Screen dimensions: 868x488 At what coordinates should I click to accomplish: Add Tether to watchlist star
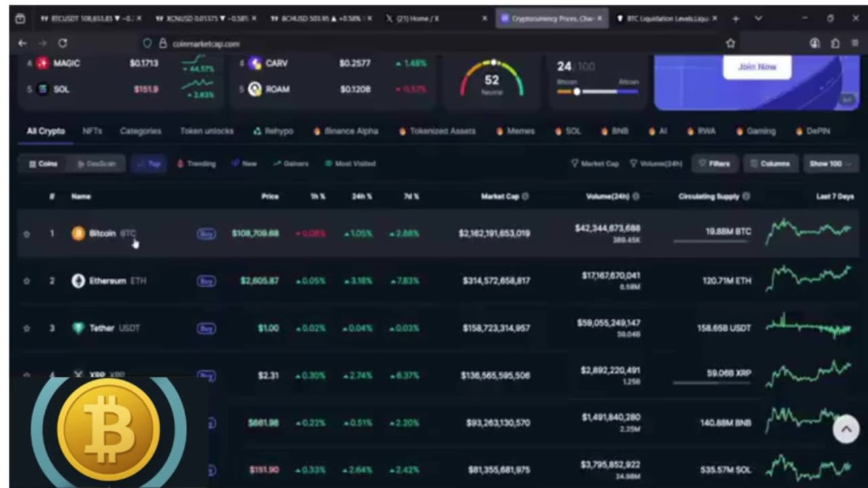click(x=26, y=328)
